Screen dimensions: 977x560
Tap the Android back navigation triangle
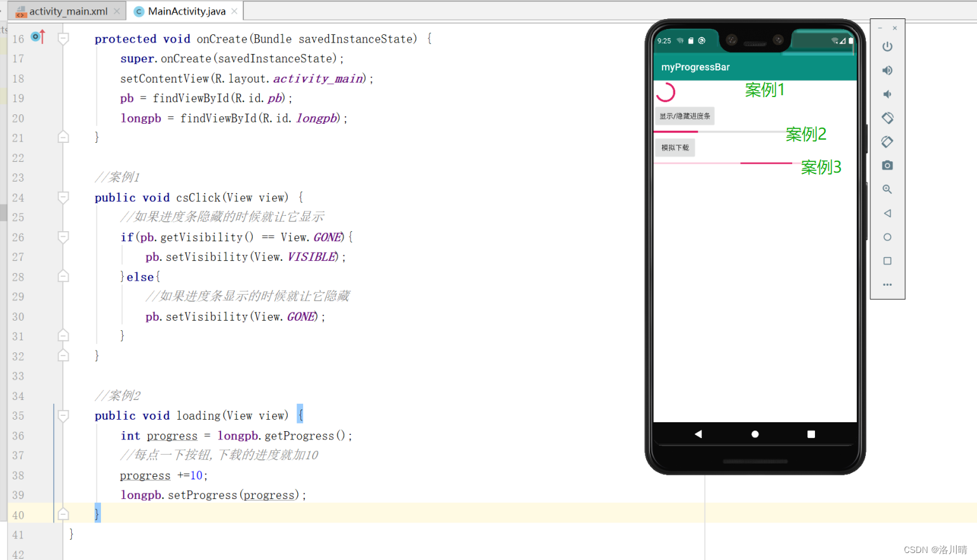click(698, 434)
